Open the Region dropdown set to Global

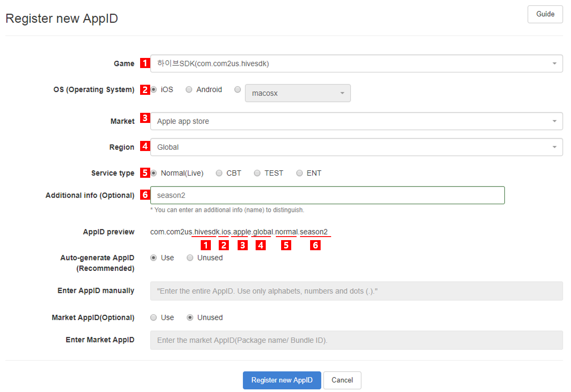pyautogui.click(x=356, y=147)
